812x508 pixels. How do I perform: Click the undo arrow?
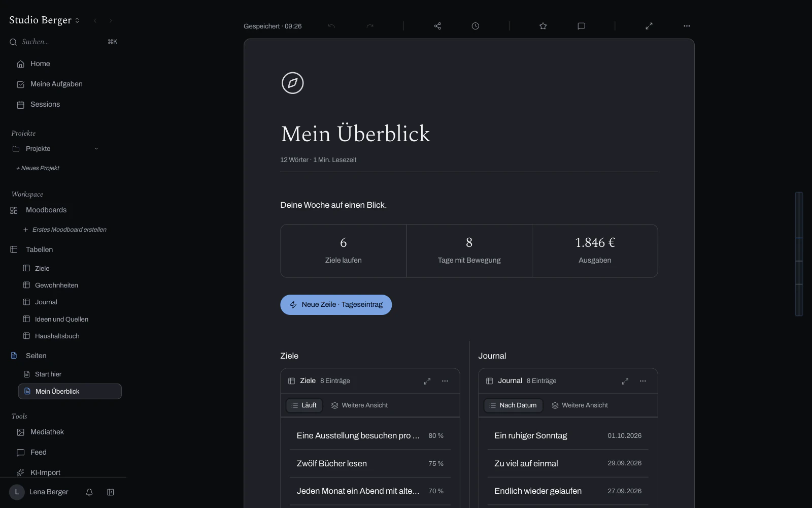coord(331,26)
